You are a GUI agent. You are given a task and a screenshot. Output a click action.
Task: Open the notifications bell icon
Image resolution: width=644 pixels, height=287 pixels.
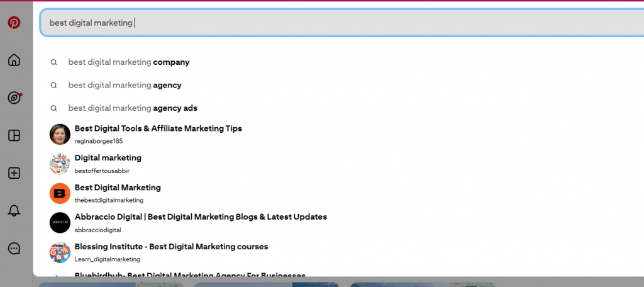[x=14, y=211]
